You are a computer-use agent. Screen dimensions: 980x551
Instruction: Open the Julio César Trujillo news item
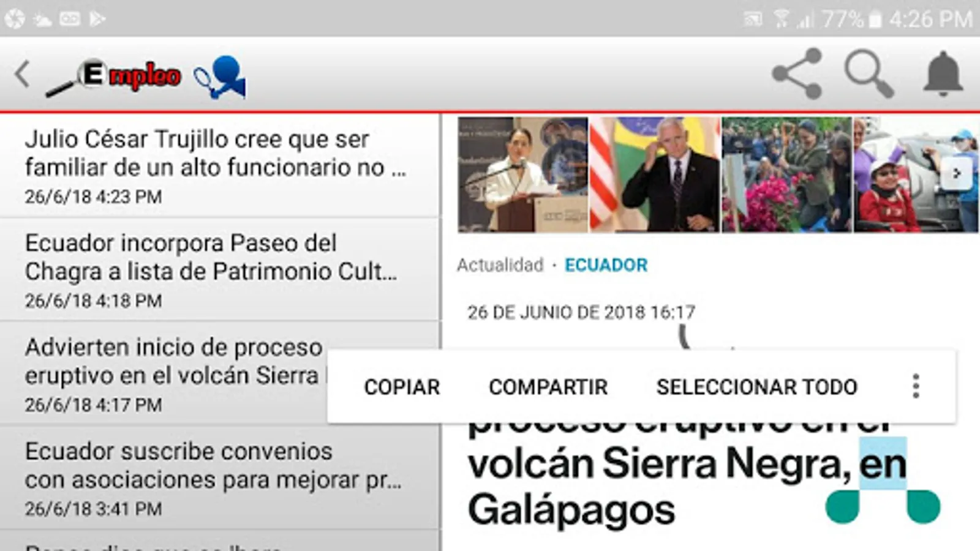tap(220, 165)
